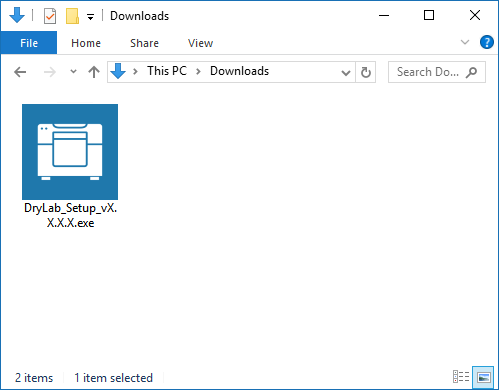Refresh the Downloads folder
This screenshot has width=499, height=390.
[x=366, y=72]
